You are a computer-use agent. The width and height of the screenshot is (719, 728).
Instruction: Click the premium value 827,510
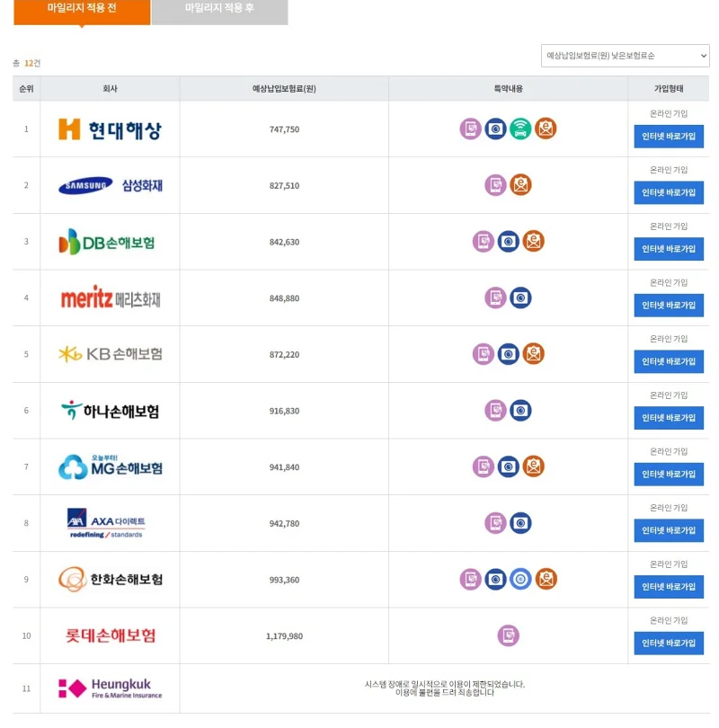click(x=284, y=186)
